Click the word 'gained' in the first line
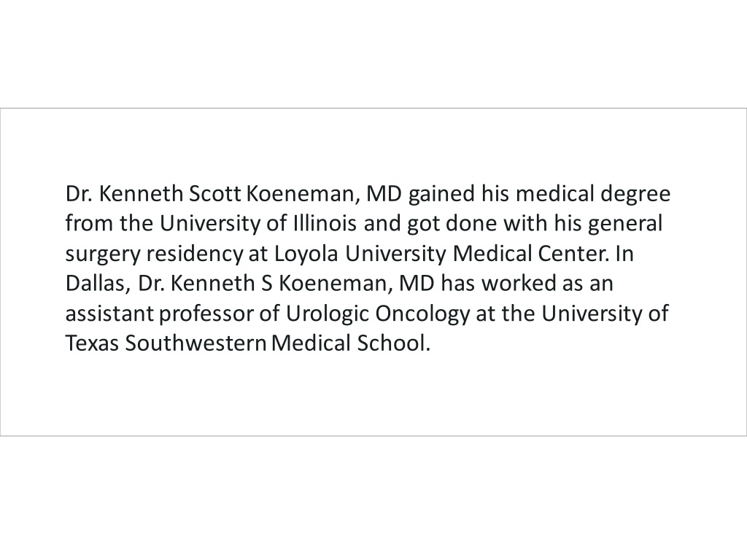Image resolution: width=747 pixels, height=560 pixels. pyautogui.click(x=441, y=194)
